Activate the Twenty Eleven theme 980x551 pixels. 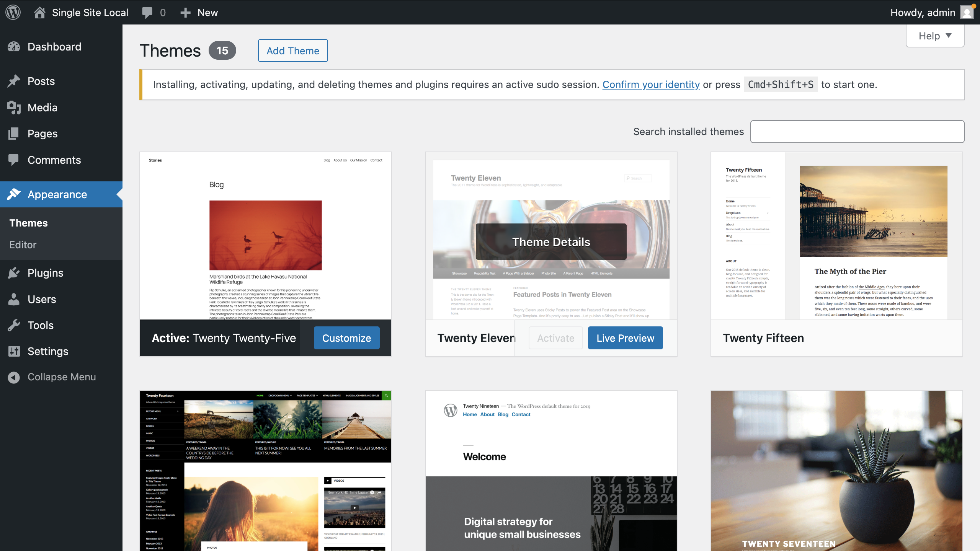click(556, 338)
